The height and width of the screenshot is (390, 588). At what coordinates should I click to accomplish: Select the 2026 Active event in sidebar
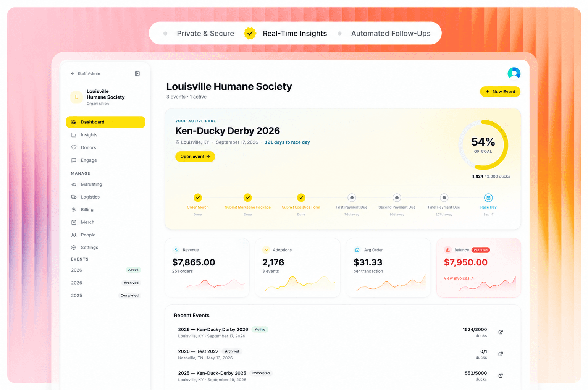point(106,270)
